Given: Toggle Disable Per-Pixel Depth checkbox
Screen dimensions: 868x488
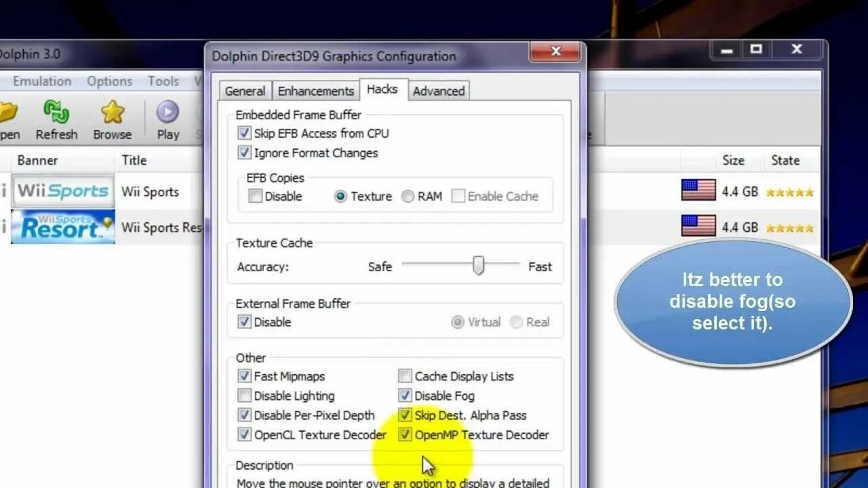Looking at the screenshot, I should [x=245, y=415].
